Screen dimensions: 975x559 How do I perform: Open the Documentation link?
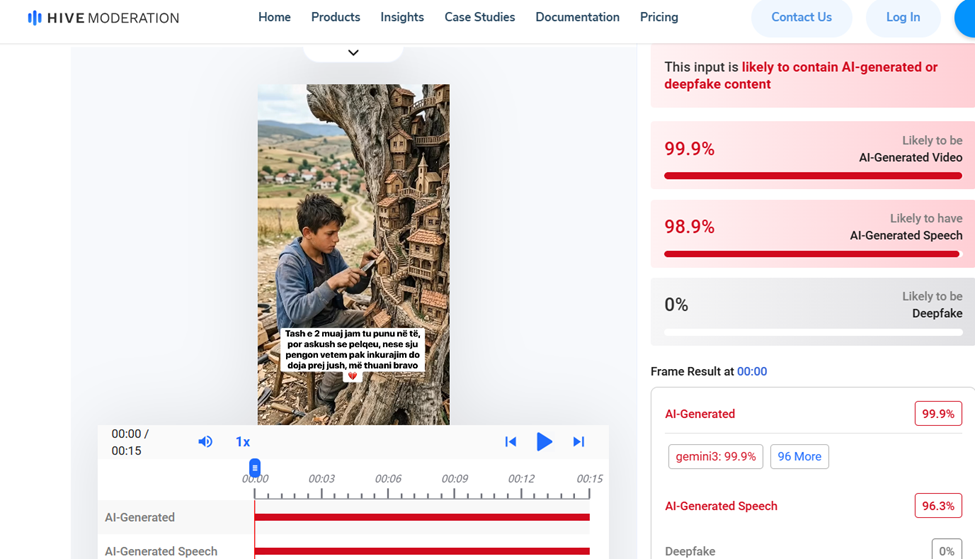pos(577,18)
